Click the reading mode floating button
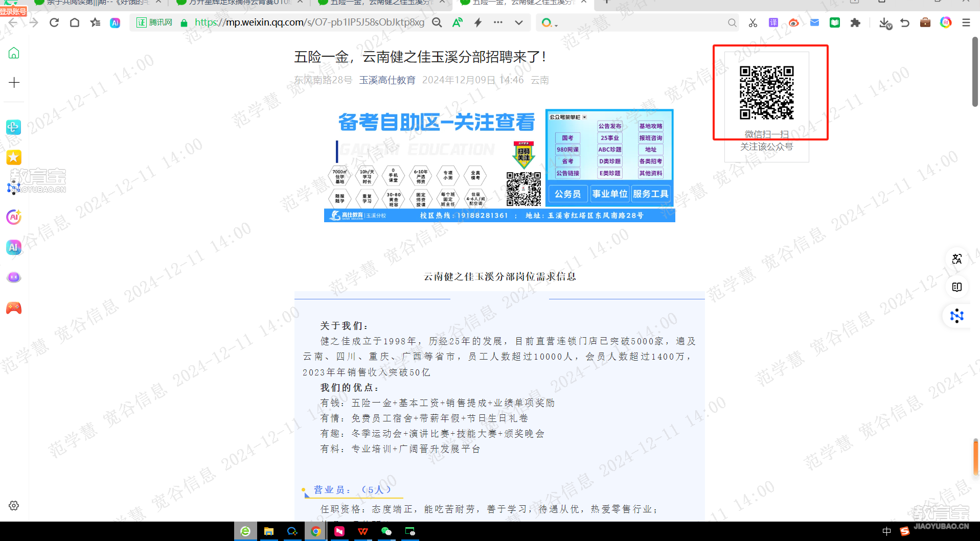Image resolution: width=980 pixels, height=541 pixels. 957,287
